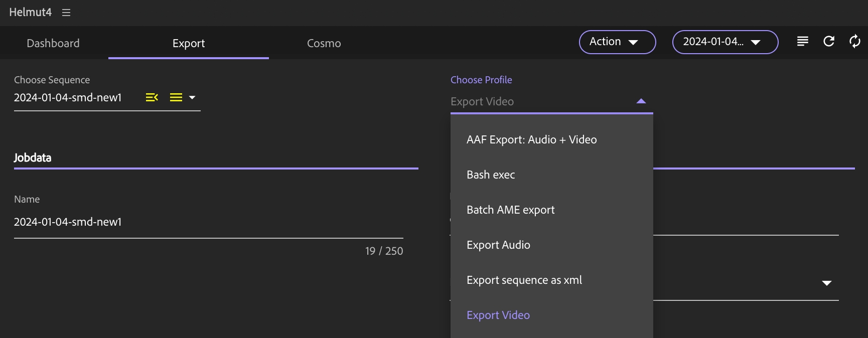The width and height of the screenshot is (868, 338).
Task: Choose the Bash exec profile
Action: [491, 175]
